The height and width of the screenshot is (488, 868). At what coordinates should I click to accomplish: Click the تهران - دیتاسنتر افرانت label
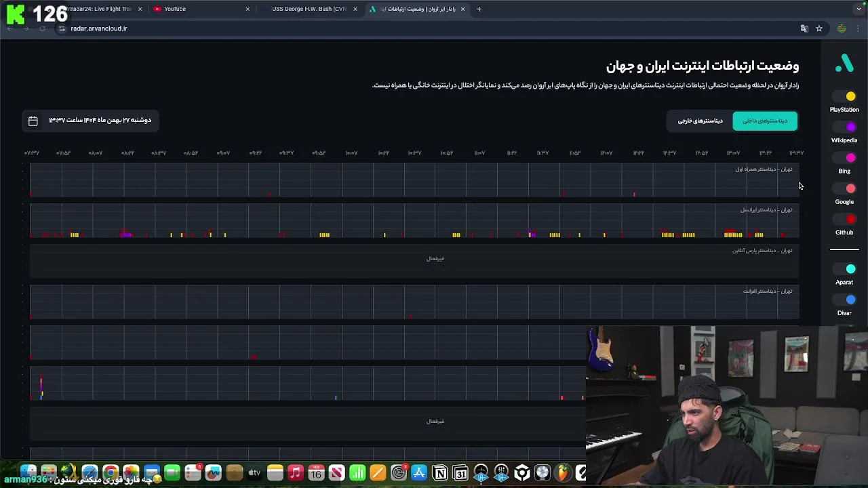coord(768,291)
